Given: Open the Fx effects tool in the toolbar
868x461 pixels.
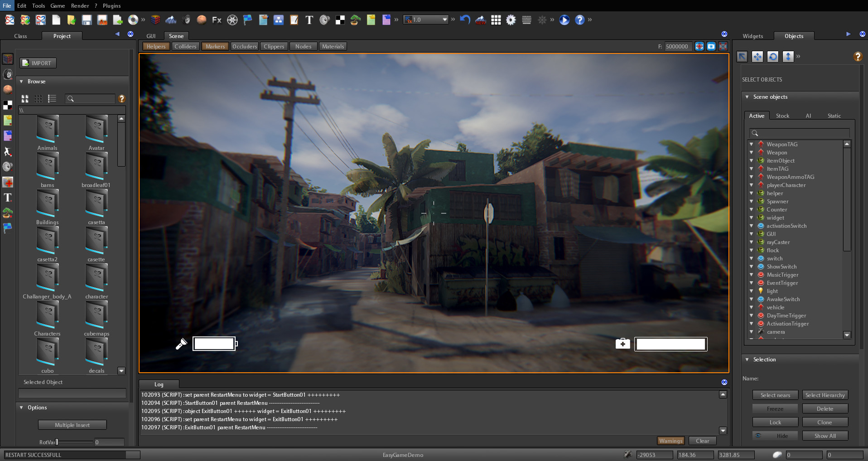Looking at the screenshot, I should click(x=217, y=20).
